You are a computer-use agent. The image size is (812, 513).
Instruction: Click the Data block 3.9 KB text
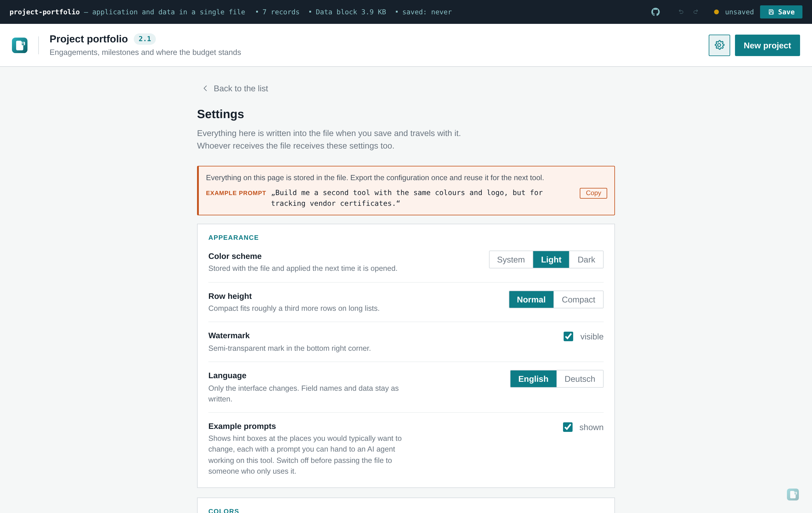pos(351,12)
